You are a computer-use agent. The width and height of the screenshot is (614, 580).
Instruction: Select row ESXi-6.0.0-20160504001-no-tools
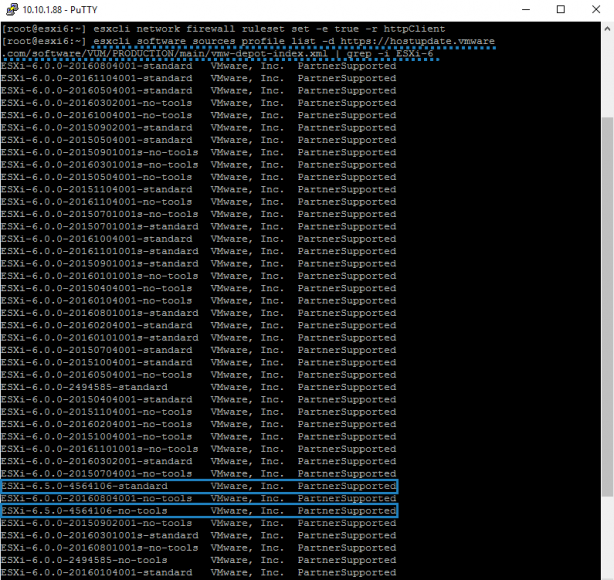coord(199,375)
